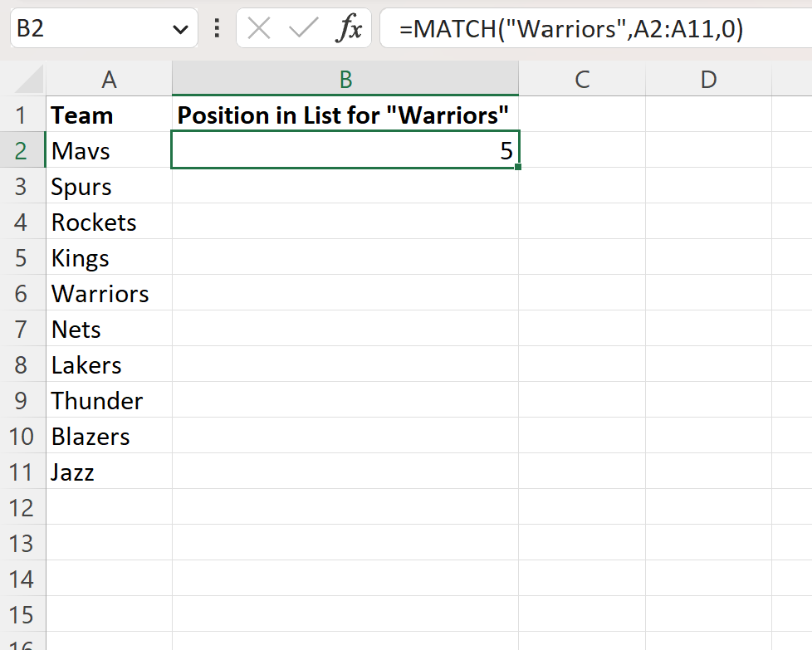Click the Select All corner triangle
Screen dimensions: 812x650
point(31,80)
